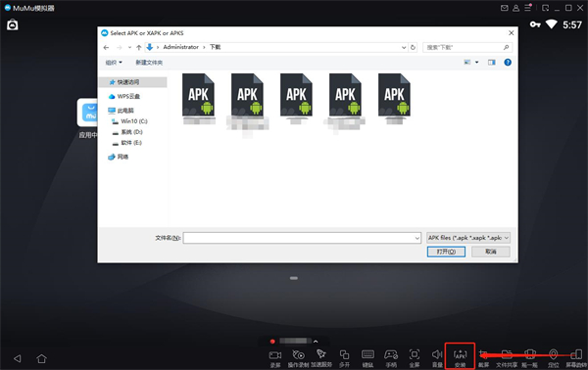Image resolution: width=588 pixels, height=370 pixels.
Task: Open the 组织 organize dropdown
Action: click(114, 63)
